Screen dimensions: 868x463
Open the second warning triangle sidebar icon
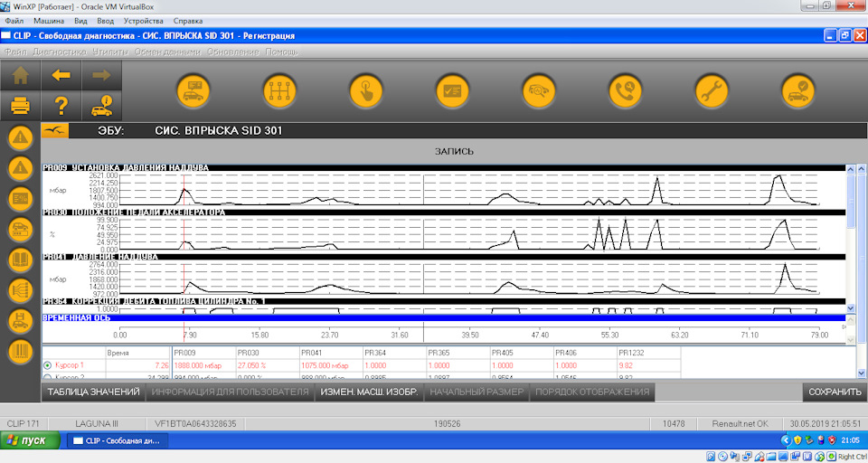click(21, 168)
